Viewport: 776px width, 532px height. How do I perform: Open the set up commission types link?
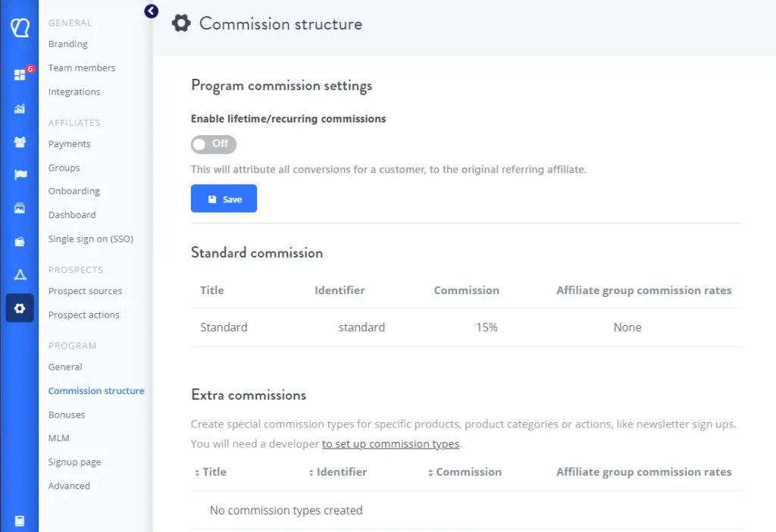pyautogui.click(x=391, y=444)
